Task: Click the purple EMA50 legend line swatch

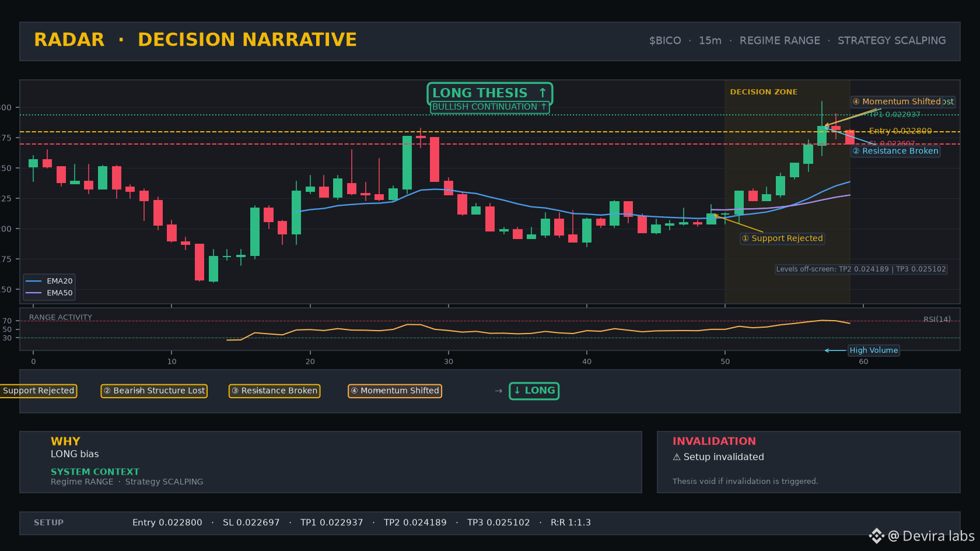Action: [34, 293]
